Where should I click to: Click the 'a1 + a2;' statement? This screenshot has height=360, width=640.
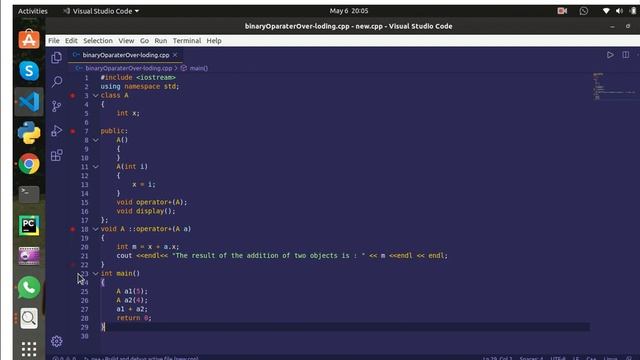(x=132, y=309)
